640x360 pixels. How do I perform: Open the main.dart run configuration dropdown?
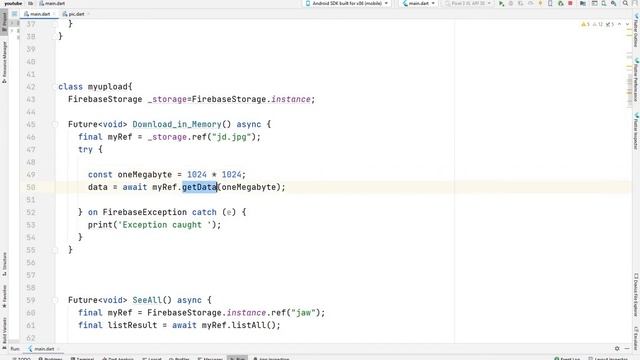click(418, 3)
